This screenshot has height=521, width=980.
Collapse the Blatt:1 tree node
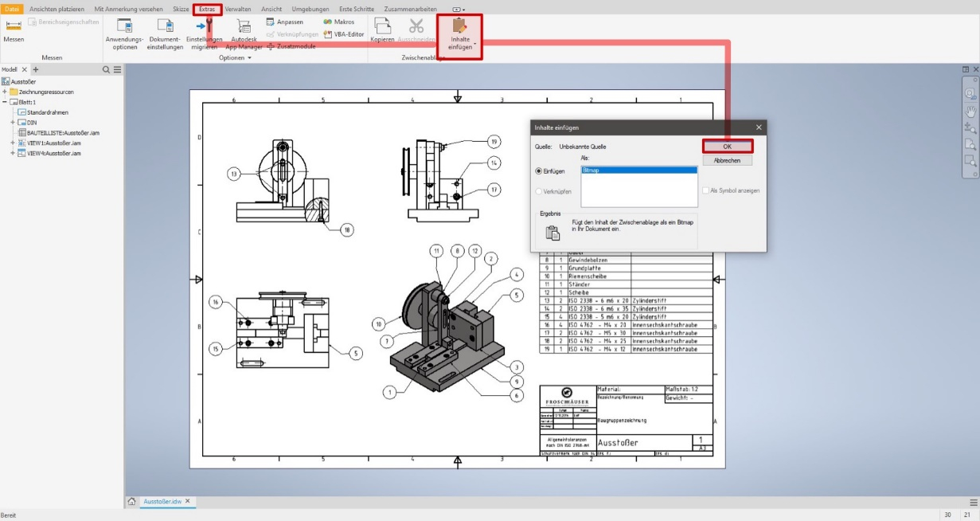coord(5,102)
